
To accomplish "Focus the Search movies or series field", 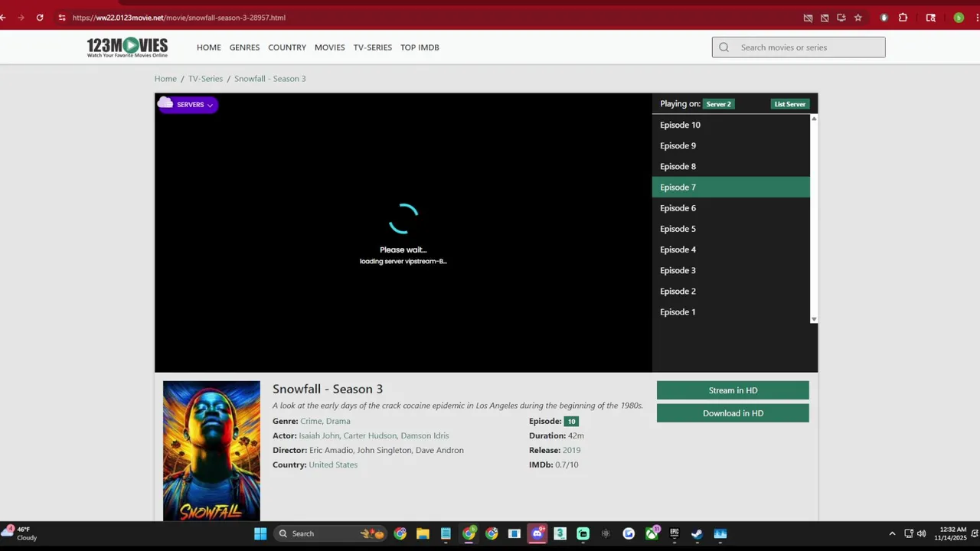I will point(799,47).
